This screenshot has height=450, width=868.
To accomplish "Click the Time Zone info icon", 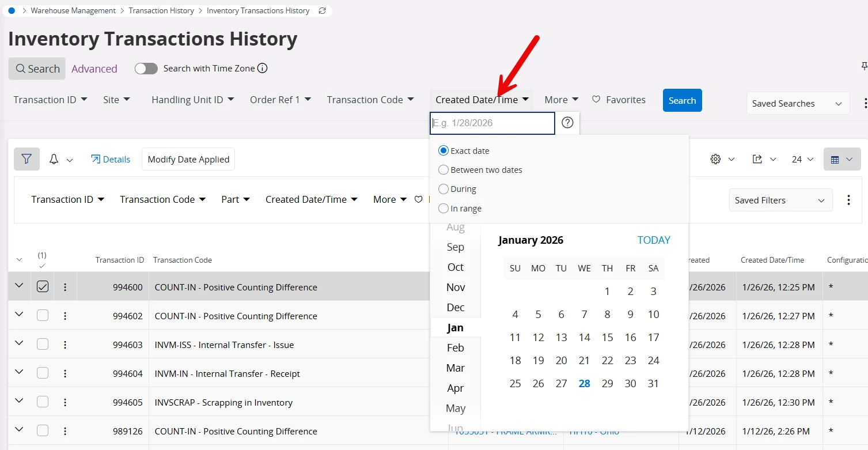I will 263,69.
